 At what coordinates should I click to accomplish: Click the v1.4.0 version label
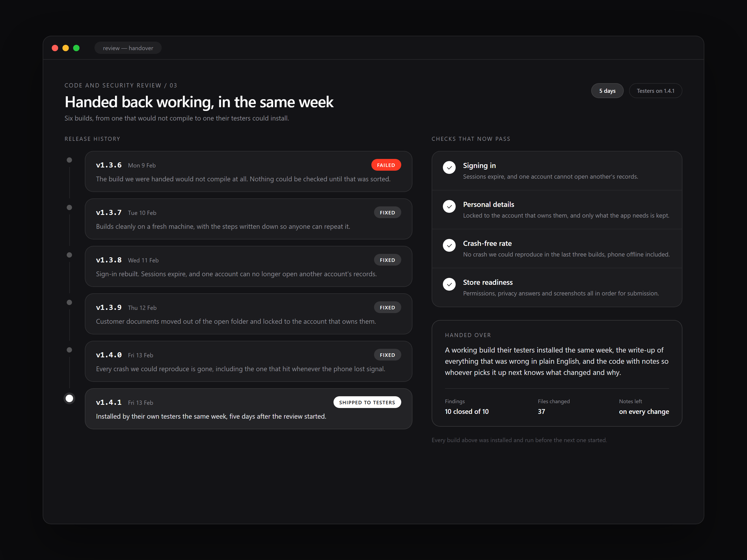[109, 355]
